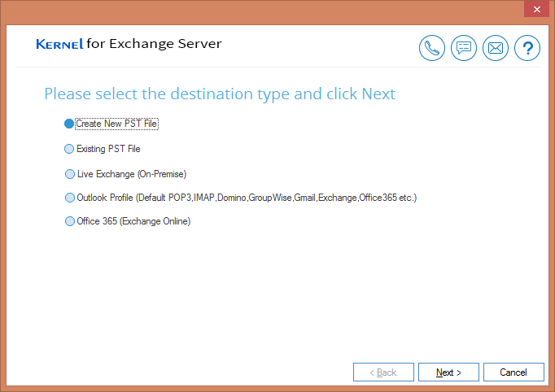Select Office 365 (Exchange Online) option
555x392 pixels.
[x=128, y=221]
